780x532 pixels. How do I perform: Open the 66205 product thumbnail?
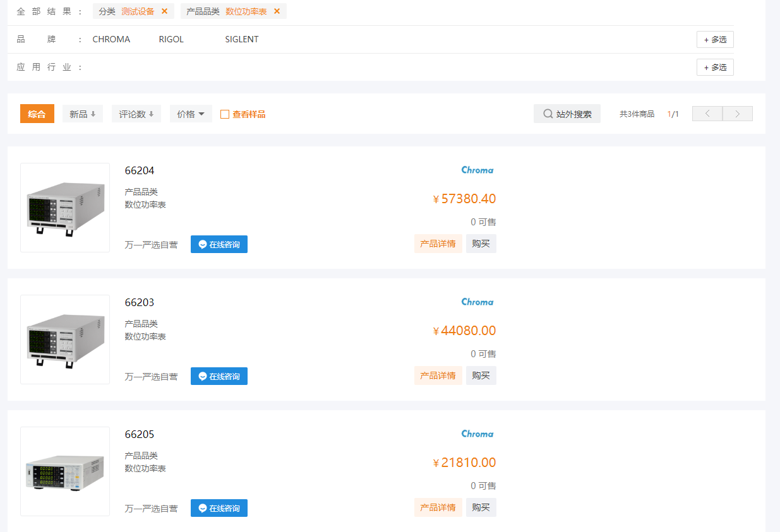(x=65, y=471)
